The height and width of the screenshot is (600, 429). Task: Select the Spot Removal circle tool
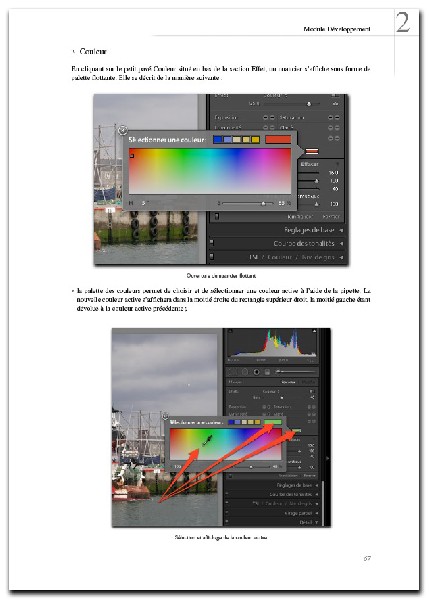245,372
